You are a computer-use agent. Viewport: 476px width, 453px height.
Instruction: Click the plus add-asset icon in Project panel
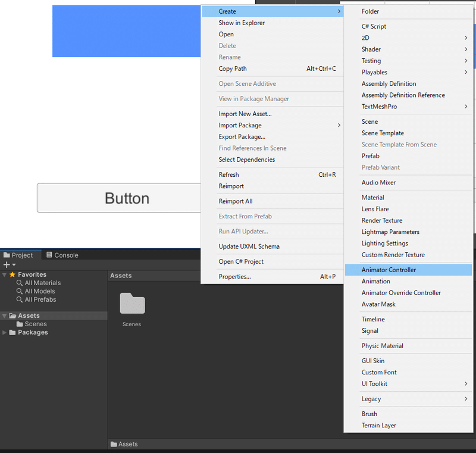tap(7, 265)
